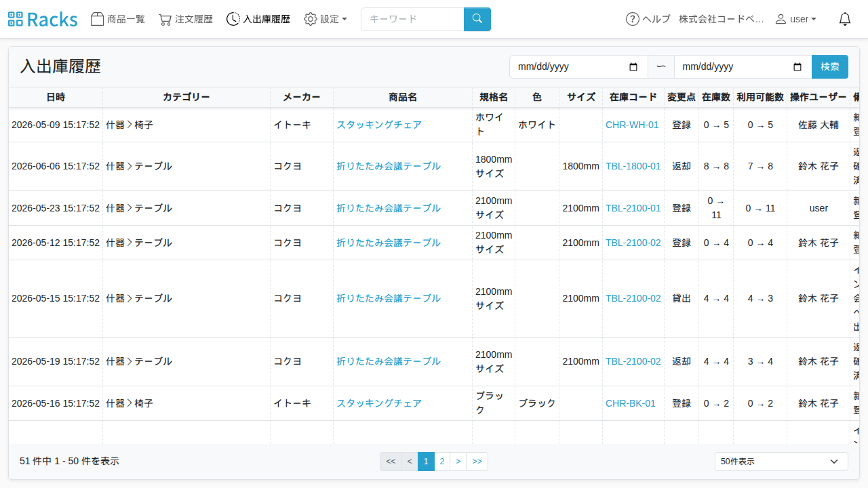Go to previous page with < button
This screenshot has height=488, width=868.
pyautogui.click(x=410, y=462)
